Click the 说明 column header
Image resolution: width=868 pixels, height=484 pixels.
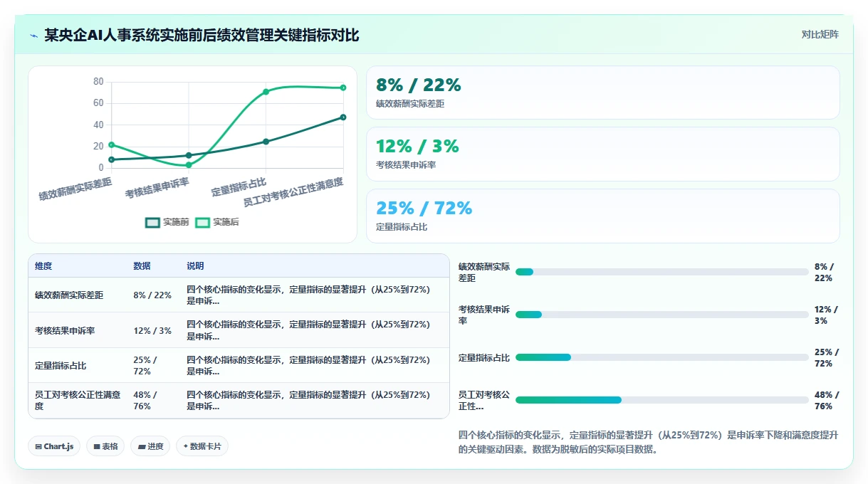pos(195,266)
